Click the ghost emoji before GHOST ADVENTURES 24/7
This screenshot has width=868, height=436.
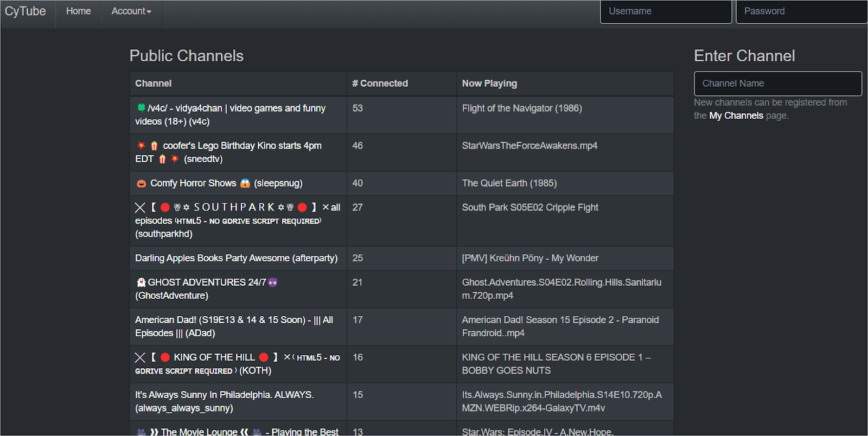141,282
